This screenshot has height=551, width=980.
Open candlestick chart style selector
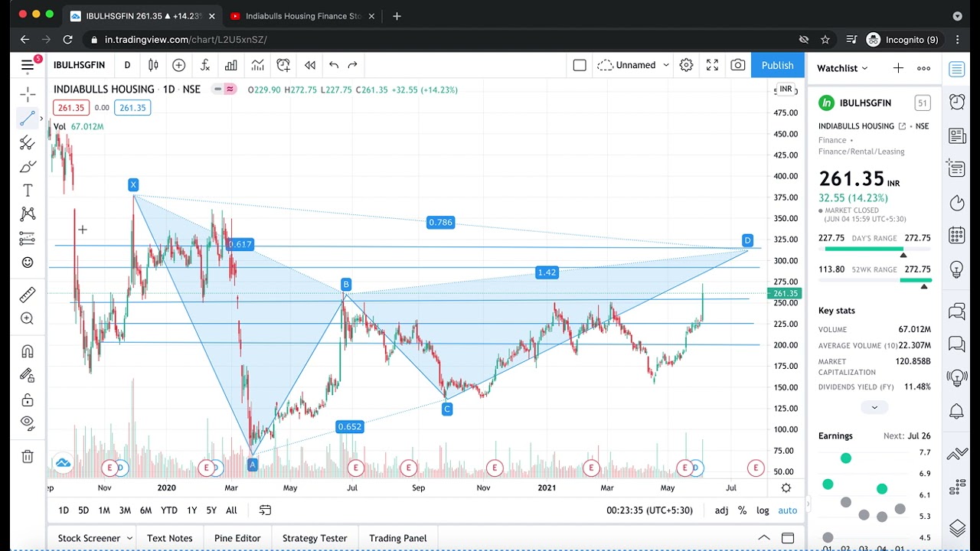pos(153,65)
